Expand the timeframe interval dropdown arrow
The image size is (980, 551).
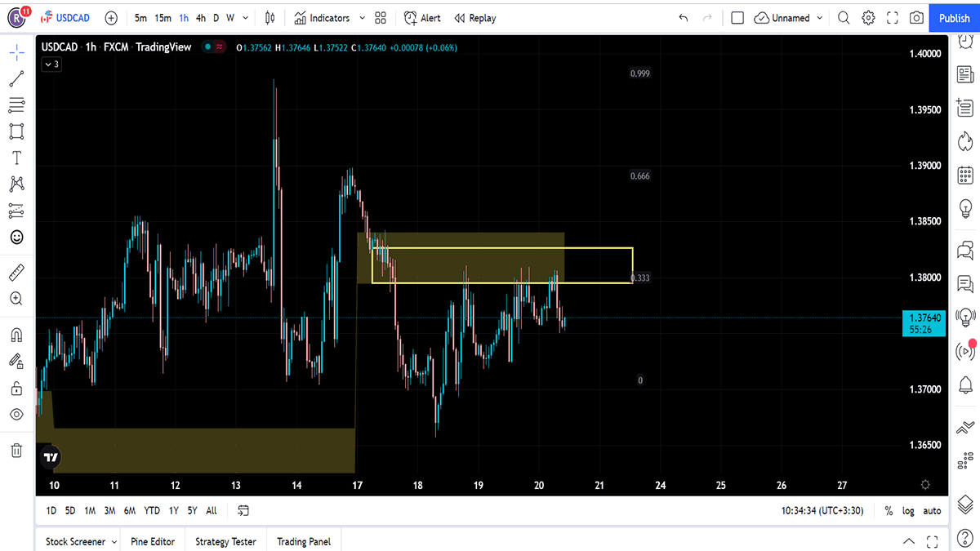[245, 18]
